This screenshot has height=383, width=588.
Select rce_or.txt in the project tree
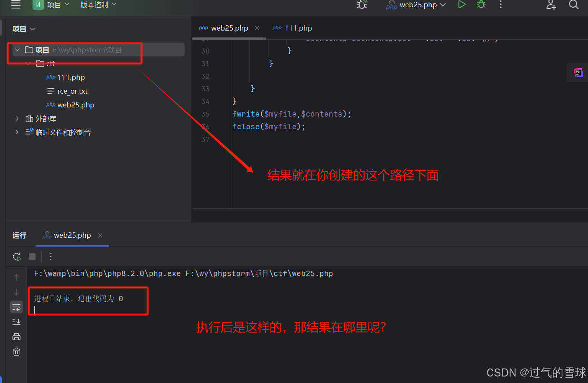pos(73,91)
